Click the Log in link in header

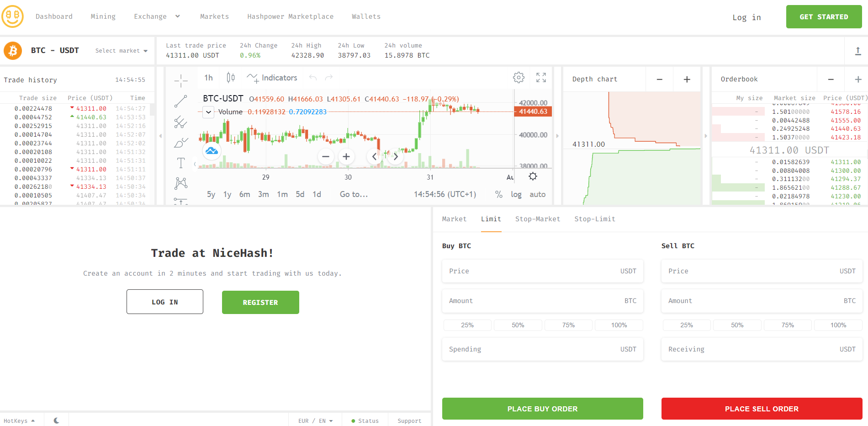point(746,17)
